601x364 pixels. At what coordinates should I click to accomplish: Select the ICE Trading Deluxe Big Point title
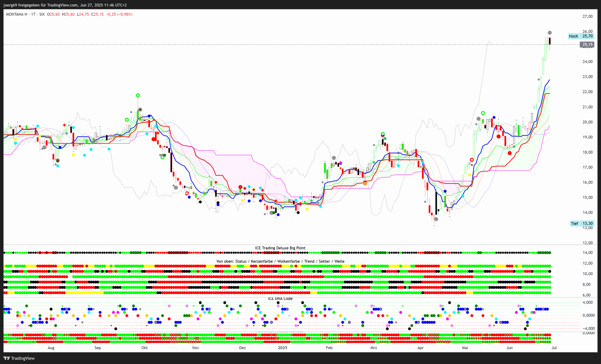coord(280,248)
